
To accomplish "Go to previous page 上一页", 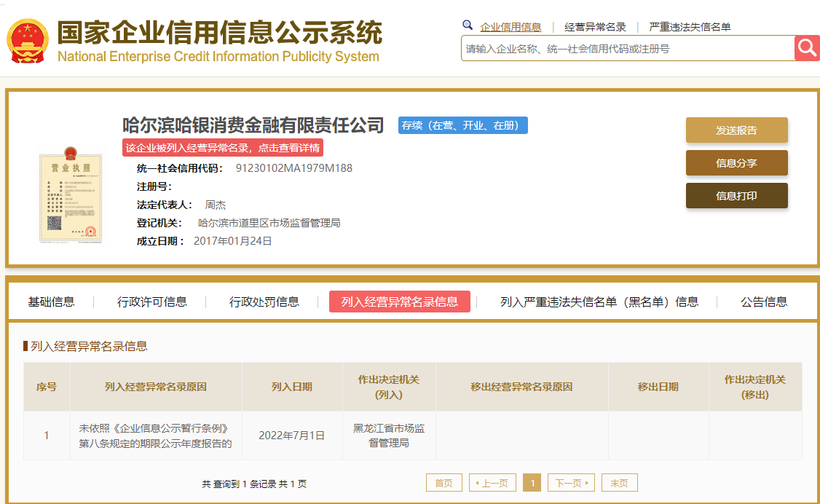I will pos(492,483).
